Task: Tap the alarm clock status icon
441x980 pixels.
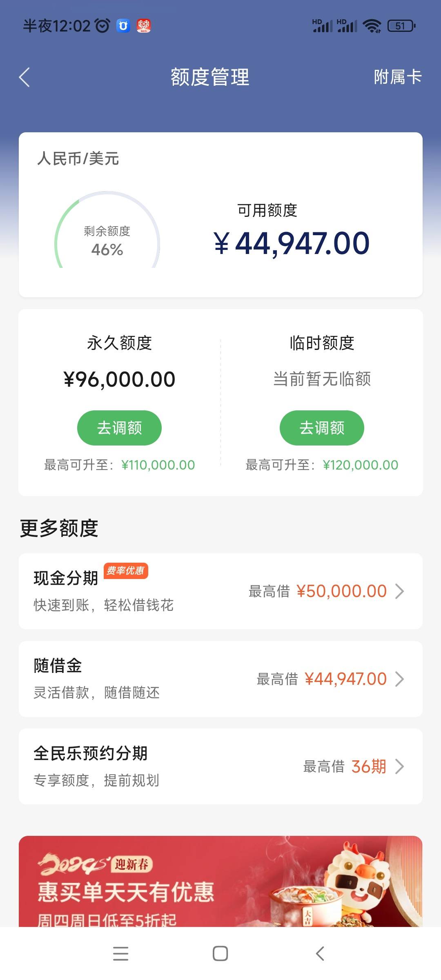Action: (x=102, y=26)
